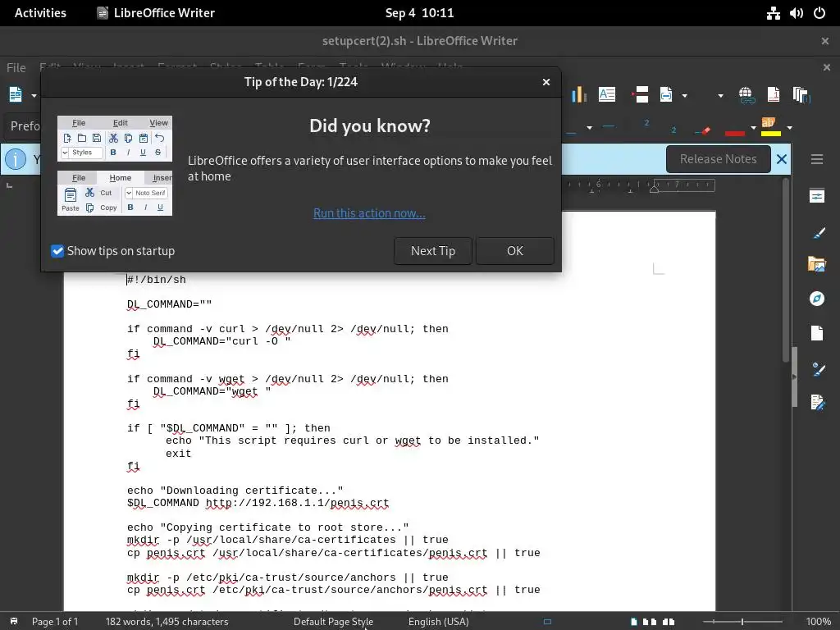Click the Insert Chart toolbar icon
The width and height of the screenshot is (840, 630).
coord(578,95)
